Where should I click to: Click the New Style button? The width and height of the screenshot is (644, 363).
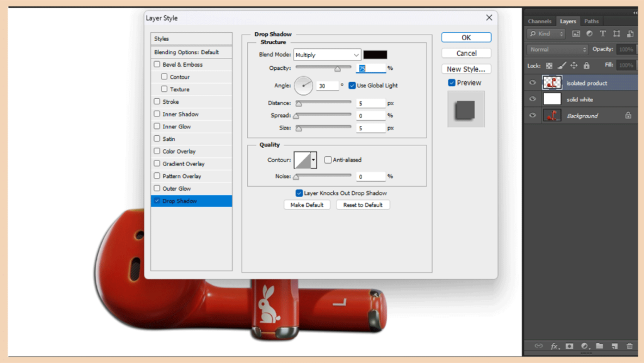pos(466,69)
